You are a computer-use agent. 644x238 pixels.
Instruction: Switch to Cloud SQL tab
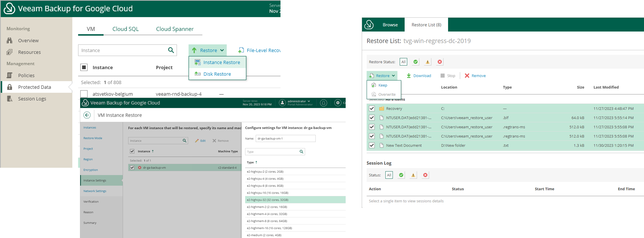[x=125, y=29]
